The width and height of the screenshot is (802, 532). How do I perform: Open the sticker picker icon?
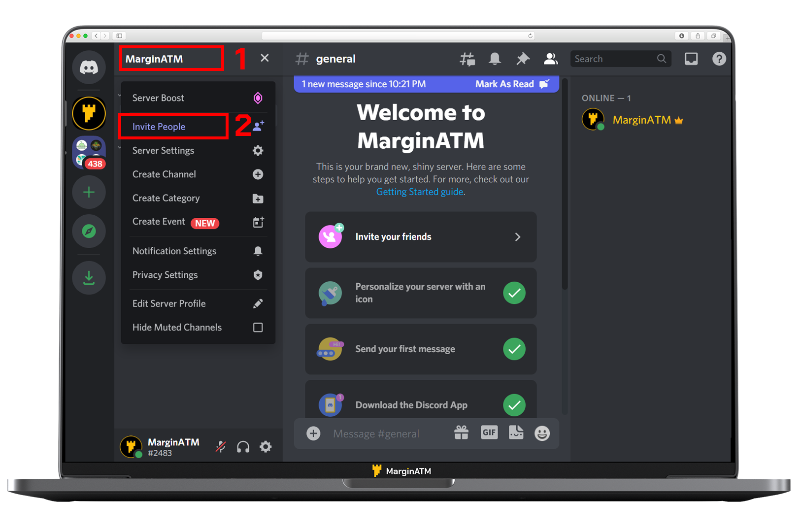click(516, 432)
